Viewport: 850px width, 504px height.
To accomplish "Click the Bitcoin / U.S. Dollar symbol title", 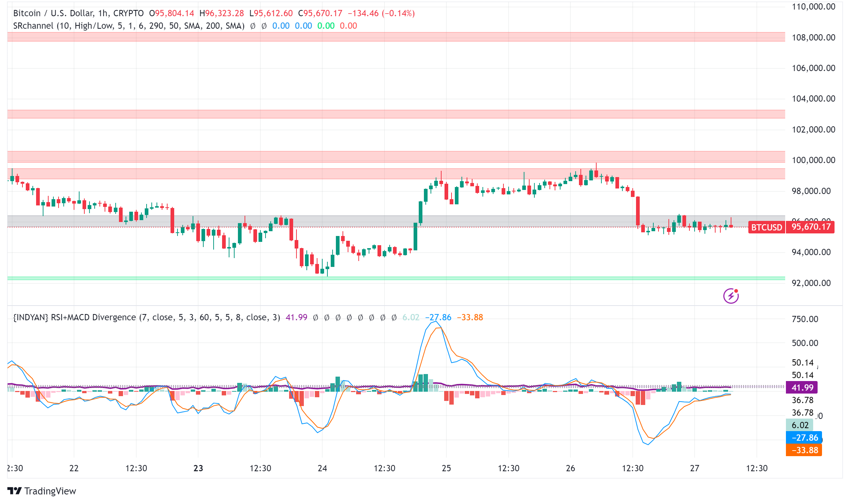I will pyautogui.click(x=78, y=13).
